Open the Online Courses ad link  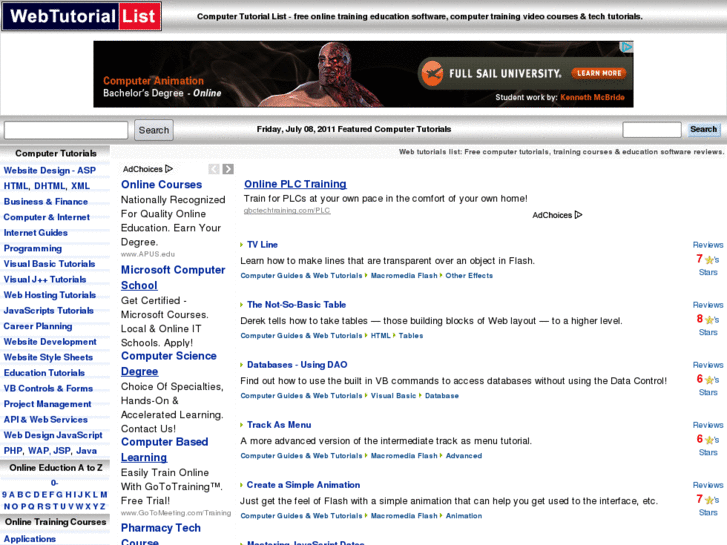[161, 185]
